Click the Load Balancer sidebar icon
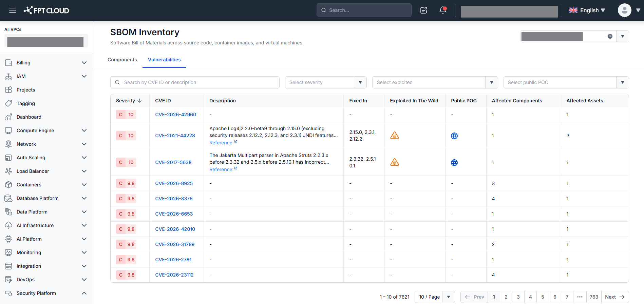This screenshot has height=304, width=644. (8, 171)
